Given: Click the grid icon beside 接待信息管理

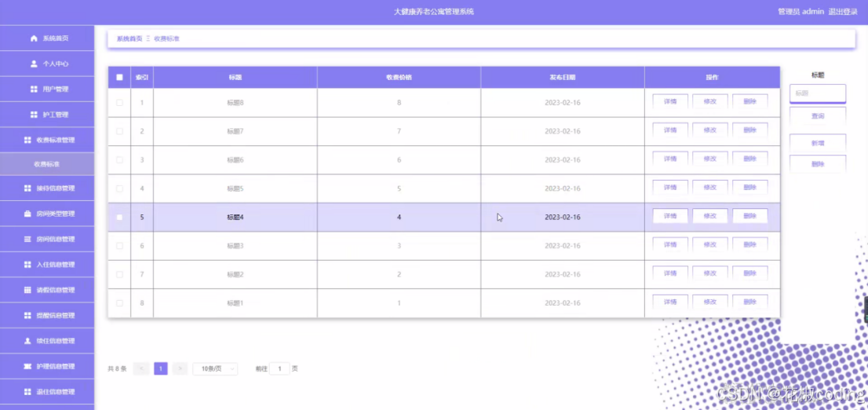Looking at the screenshot, I should point(27,189).
